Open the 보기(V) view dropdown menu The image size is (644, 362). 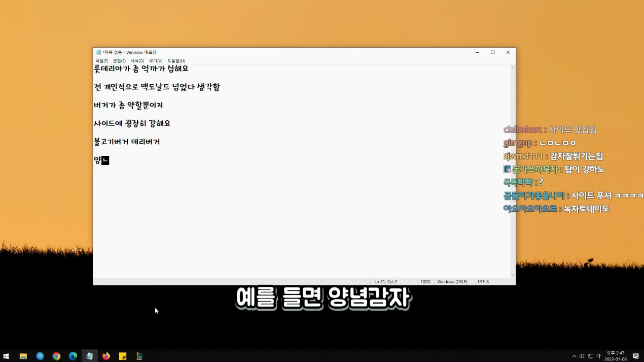point(155,60)
